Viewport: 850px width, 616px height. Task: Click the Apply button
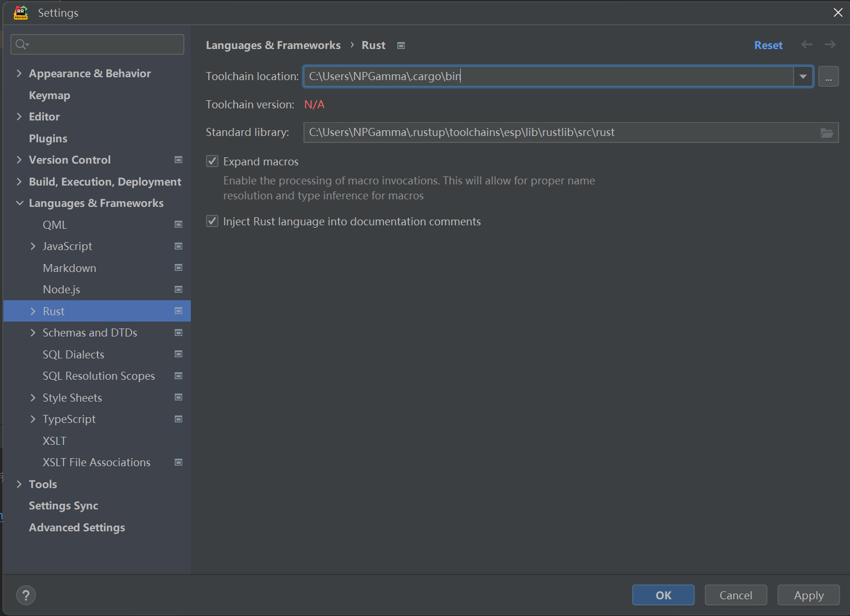[x=808, y=595]
